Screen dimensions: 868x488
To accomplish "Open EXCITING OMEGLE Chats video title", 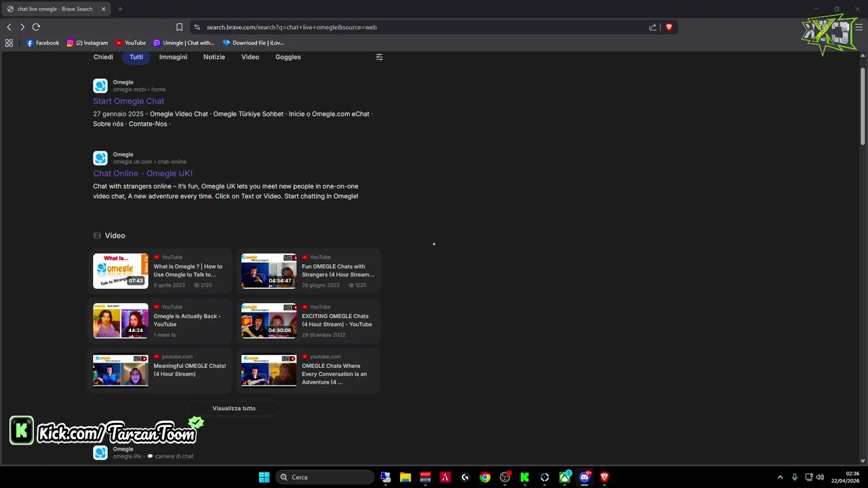I will (337, 320).
